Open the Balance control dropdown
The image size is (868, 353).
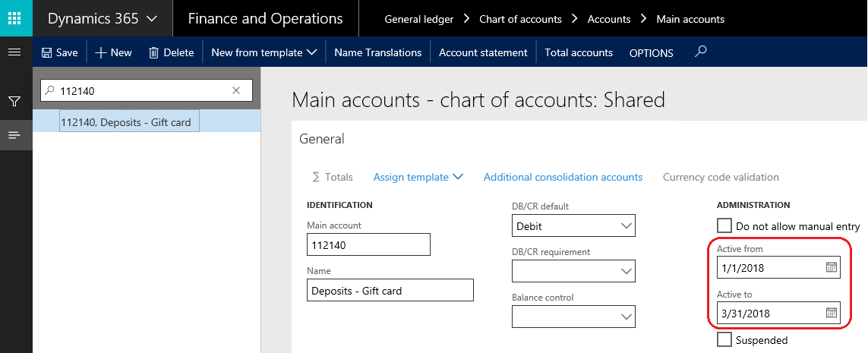tap(573, 317)
